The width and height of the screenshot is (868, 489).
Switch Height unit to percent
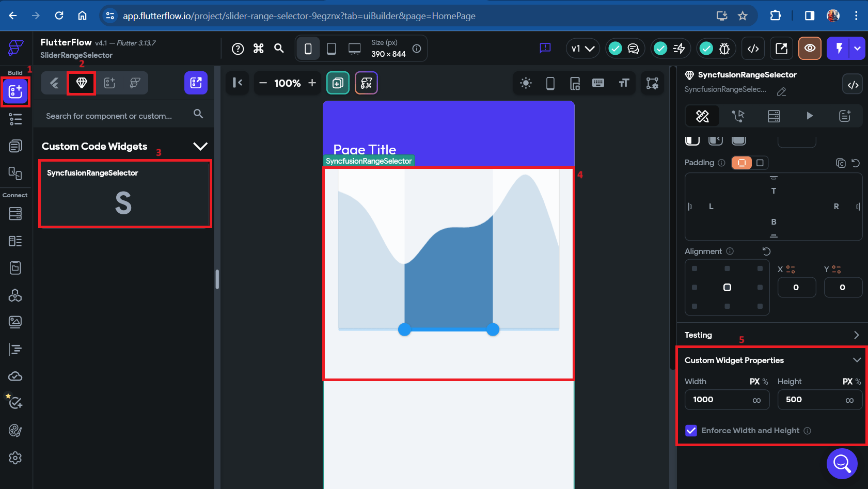(858, 382)
